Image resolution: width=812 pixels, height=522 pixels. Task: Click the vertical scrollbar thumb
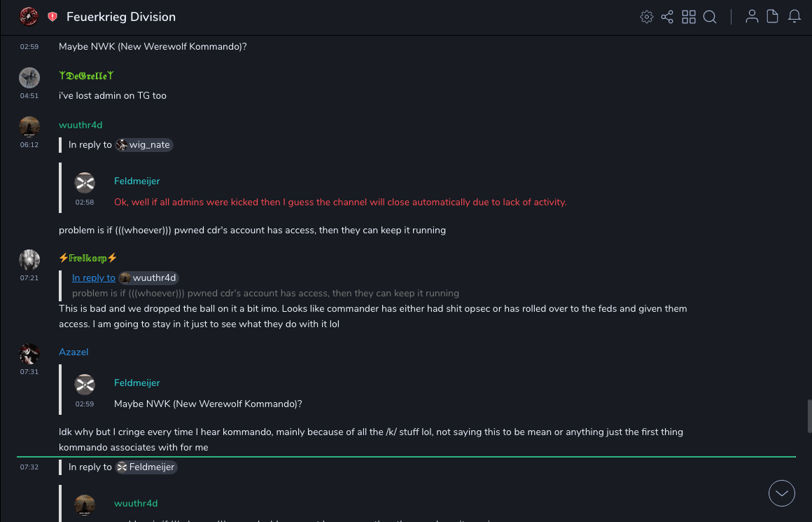tap(808, 416)
